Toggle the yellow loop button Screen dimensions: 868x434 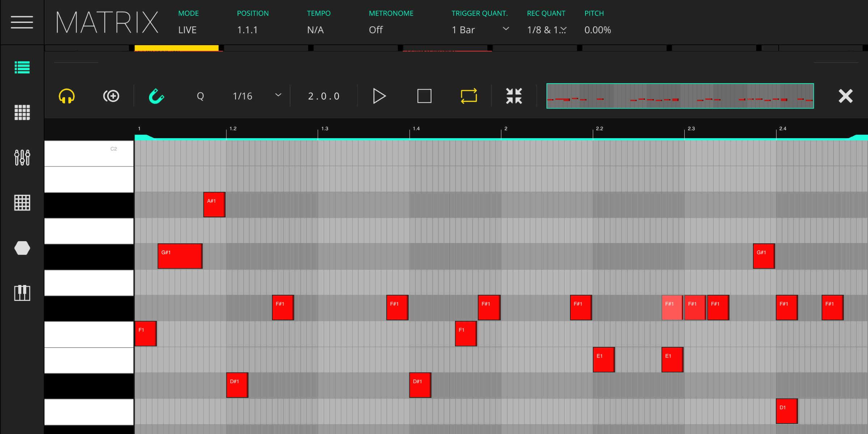coord(469,96)
